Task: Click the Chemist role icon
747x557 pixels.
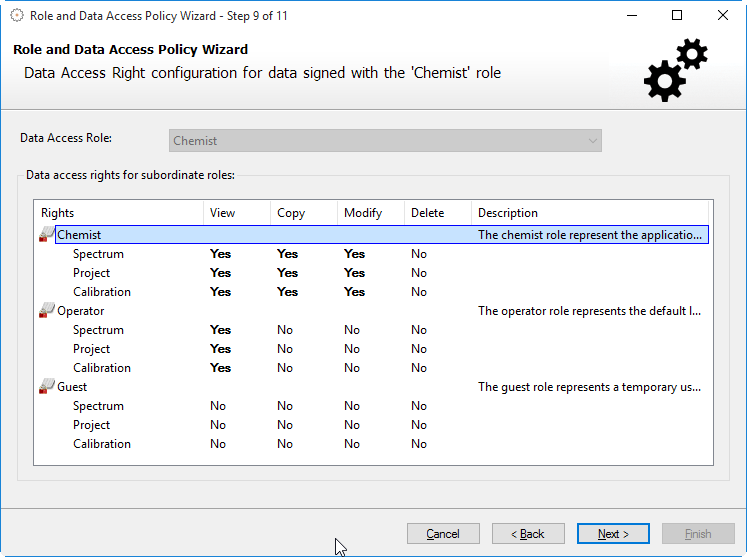Action: [x=47, y=235]
